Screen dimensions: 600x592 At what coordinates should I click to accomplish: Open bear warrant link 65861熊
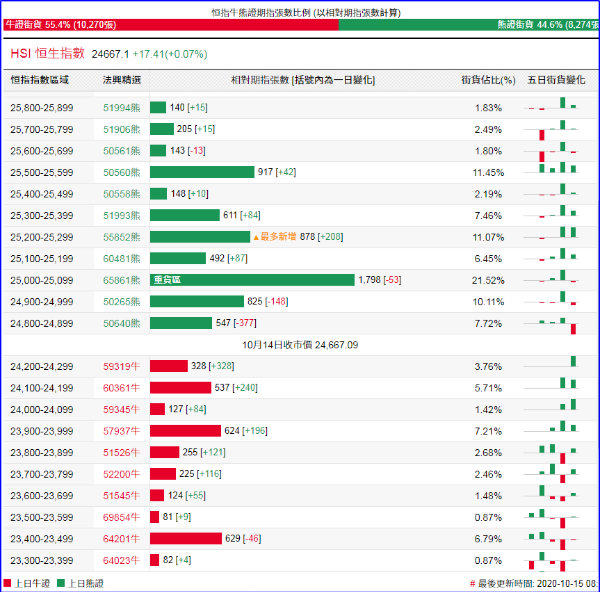tap(122, 280)
